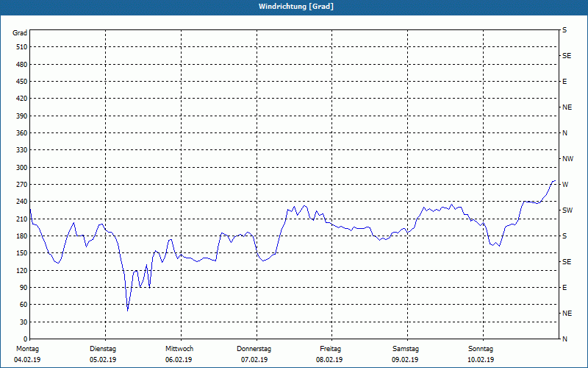Click the "Dienstag" day label
This screenshot has width=588, height=368.
click(x=103, y=349)
